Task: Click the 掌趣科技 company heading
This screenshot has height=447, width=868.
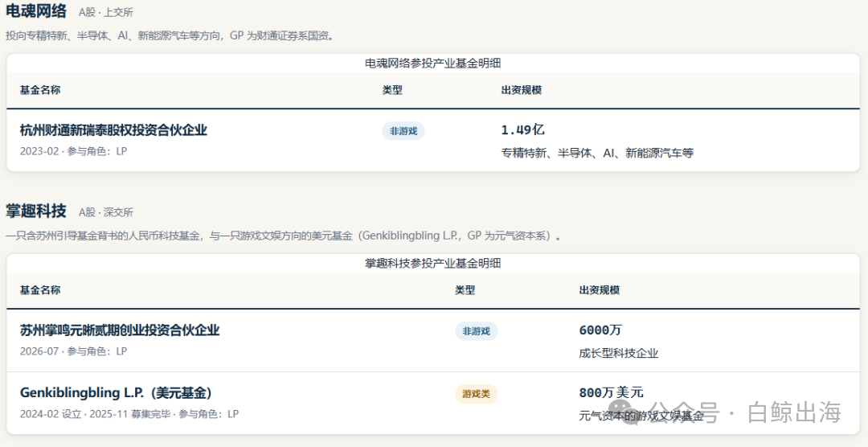Action: click(x=36, y=211)
